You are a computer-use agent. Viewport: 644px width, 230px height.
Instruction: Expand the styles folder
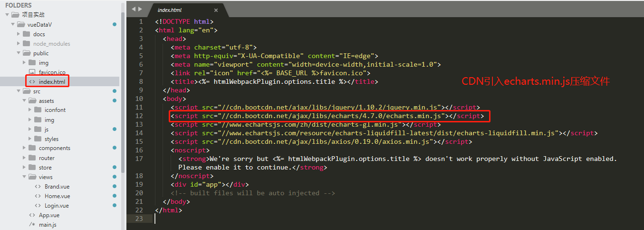[x=30, y=139]
